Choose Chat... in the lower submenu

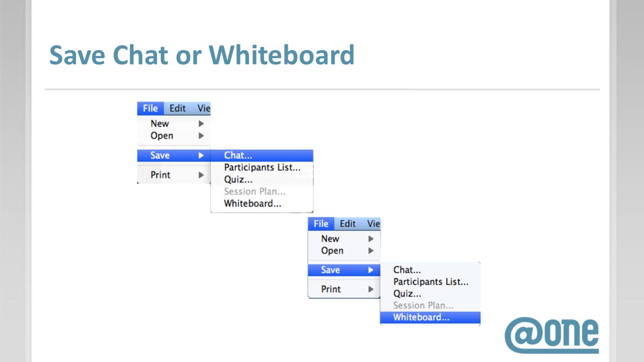[x=407, y=270]
